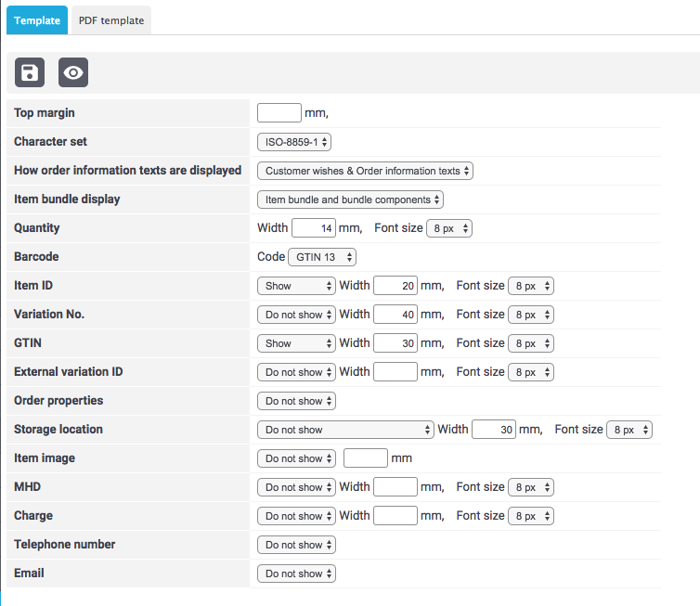Viewport: 700px width, 606px height.
Task: Click the save floppy disk icon
Action: [x=30, y=72]
